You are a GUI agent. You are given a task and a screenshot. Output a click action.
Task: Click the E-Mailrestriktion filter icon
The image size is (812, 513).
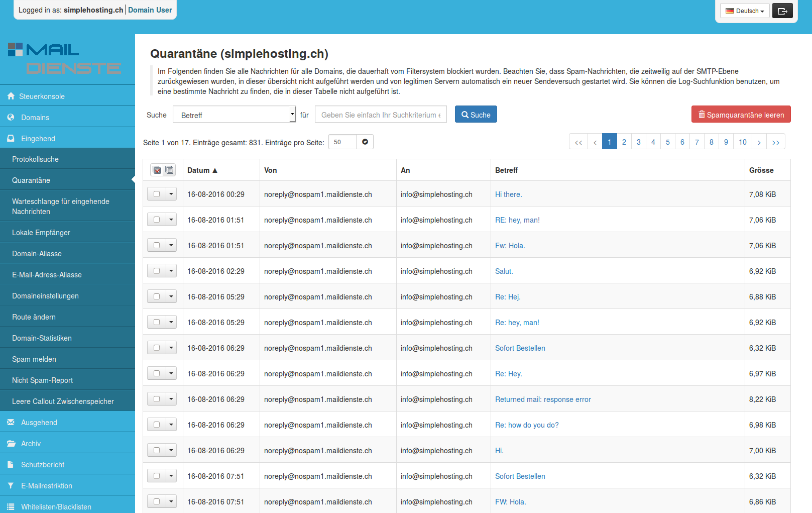coord(11,486)
